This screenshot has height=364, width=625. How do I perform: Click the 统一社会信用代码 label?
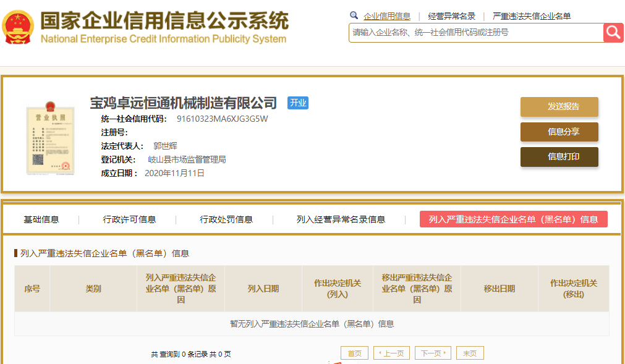point(134,119)
